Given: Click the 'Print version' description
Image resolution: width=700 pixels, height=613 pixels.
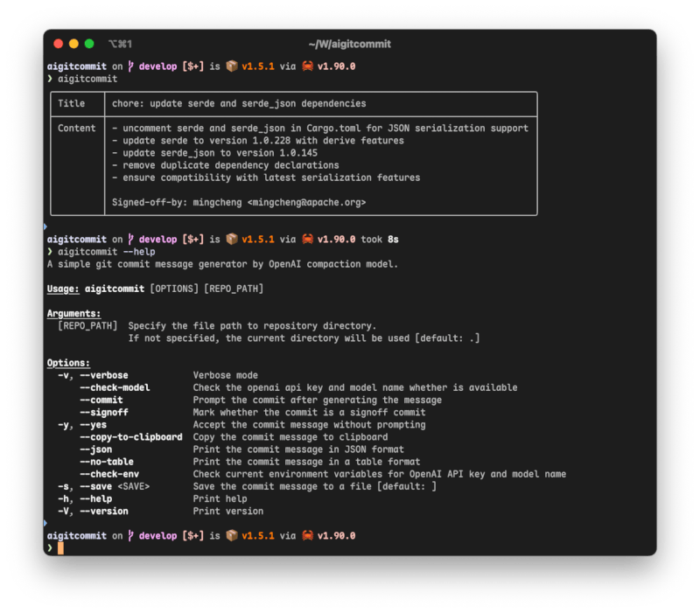Looking at the screenshot, I should point(228,511).
